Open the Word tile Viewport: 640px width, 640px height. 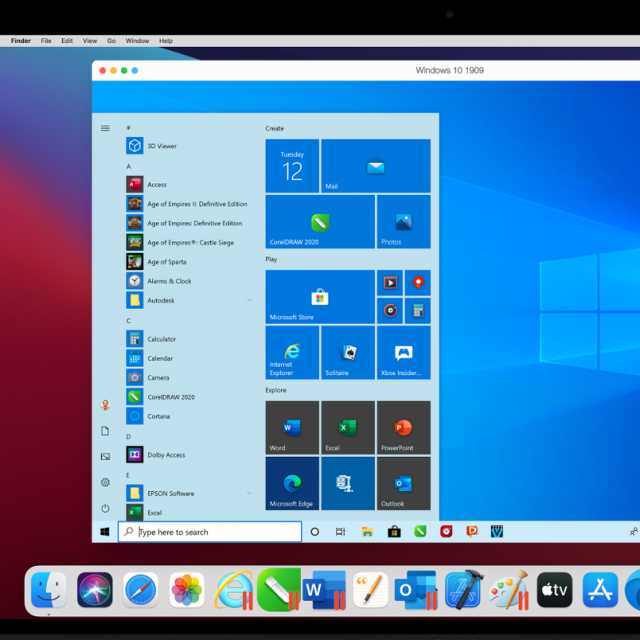tap(292, 427)
